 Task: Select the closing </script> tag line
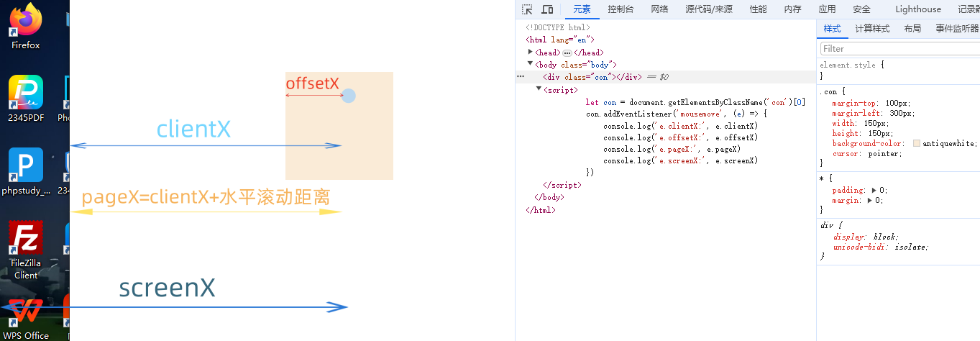[x=562, y=185]
